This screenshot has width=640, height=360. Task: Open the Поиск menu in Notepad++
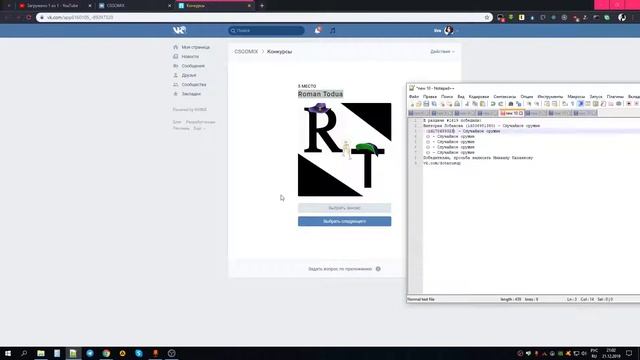pos(447,97)
